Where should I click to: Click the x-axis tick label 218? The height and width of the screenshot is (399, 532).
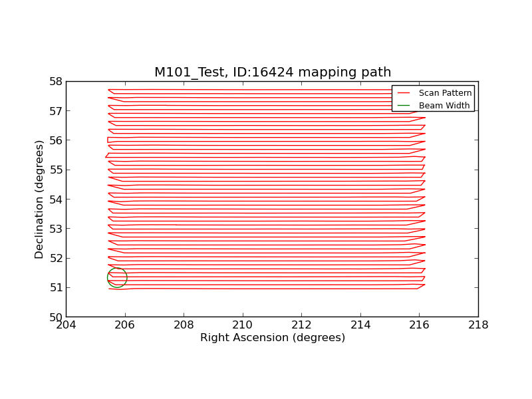coord(478,325)
